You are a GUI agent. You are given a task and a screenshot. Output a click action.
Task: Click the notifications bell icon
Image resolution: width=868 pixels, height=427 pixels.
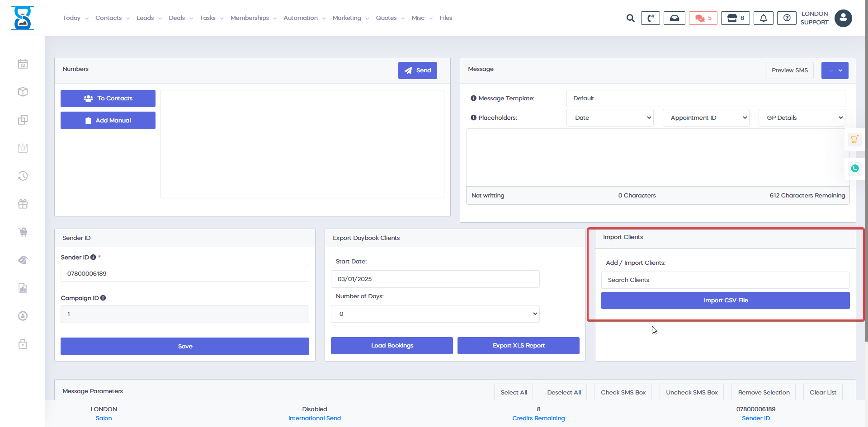(x=763, y=18)
